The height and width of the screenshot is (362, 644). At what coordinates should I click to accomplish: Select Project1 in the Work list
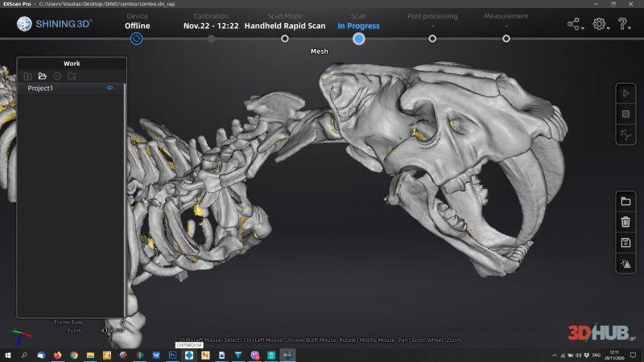pyautogui.click(x=70, y=88)
